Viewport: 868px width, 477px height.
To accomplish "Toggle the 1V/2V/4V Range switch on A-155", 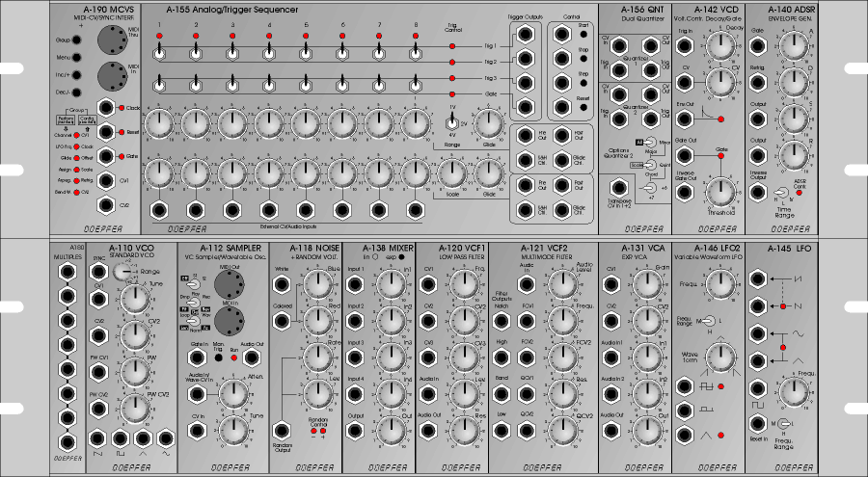I will click(452, 121).
